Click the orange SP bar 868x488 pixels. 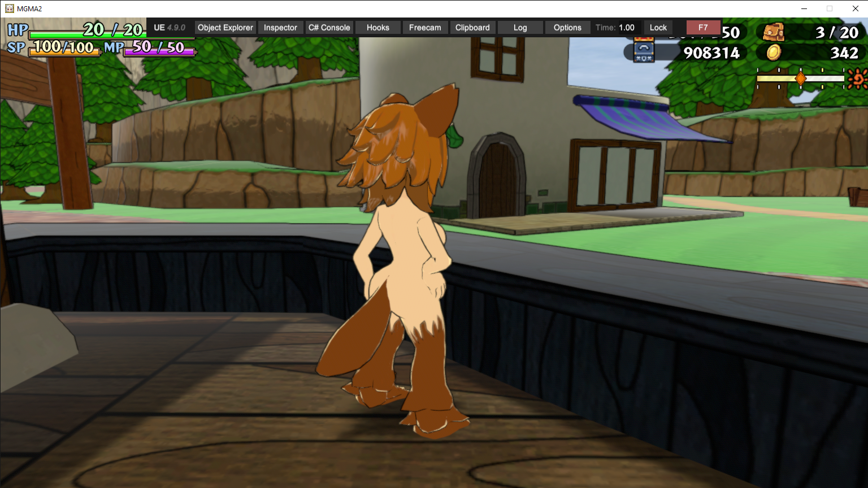click(x=64, y=51)
